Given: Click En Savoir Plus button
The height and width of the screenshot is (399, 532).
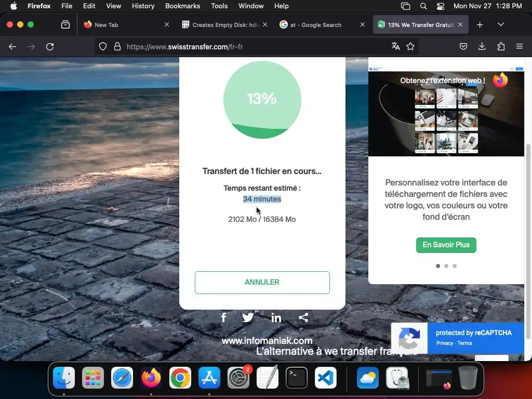Looking at the screenshot, I should [x=446, y=245].
